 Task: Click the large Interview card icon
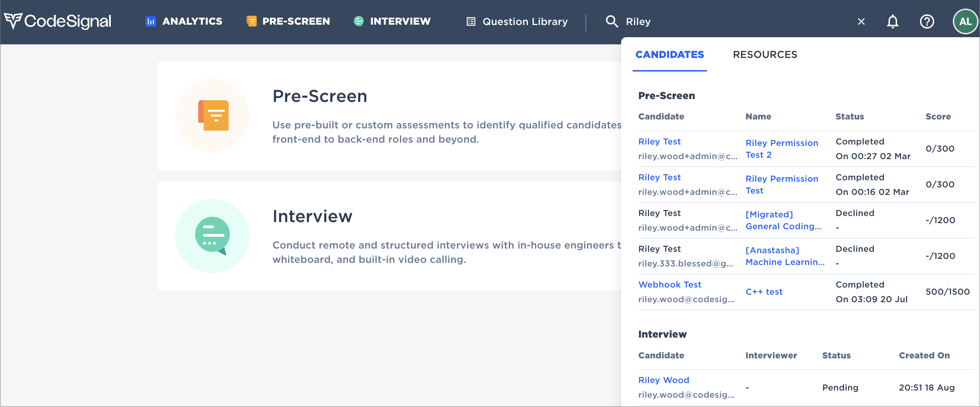point(212,236)
